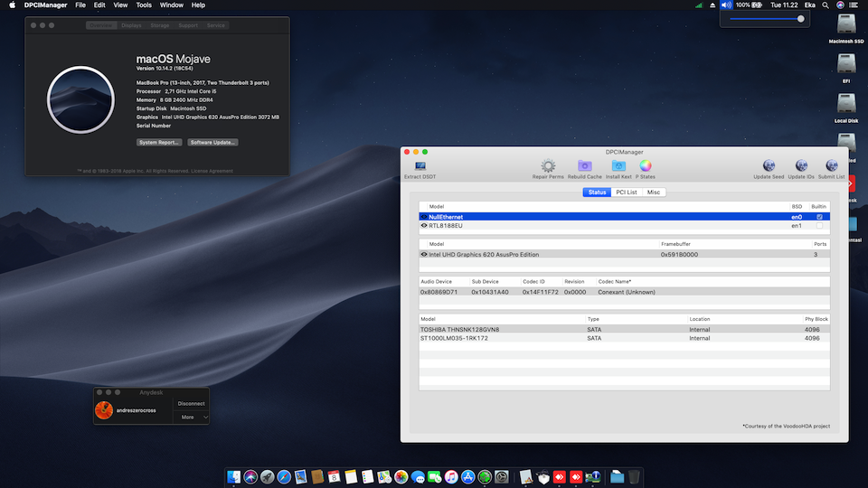This screenshot has height=488, width=868.
Task: Expand the More dropdown in AnyDesk
Action: 193,418
